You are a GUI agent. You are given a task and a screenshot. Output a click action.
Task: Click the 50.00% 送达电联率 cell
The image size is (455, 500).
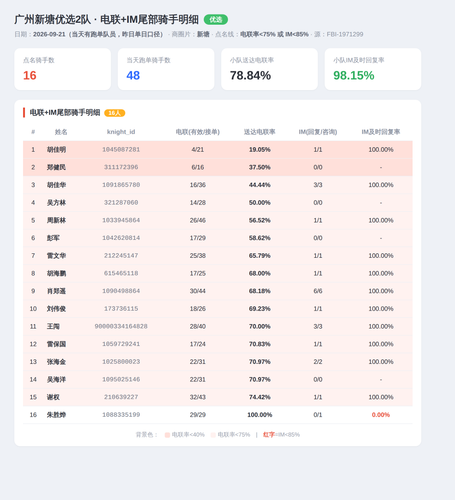(x=260, y=203)
